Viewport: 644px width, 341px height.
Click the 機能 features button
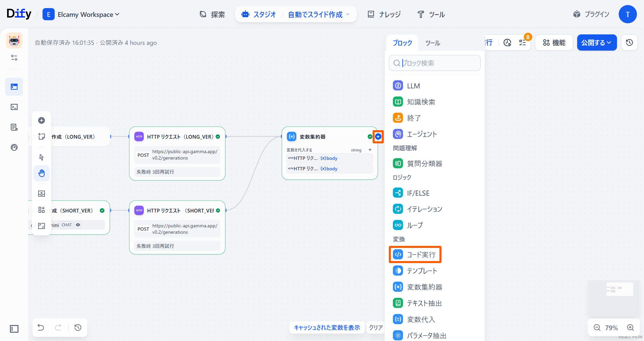coord(554,42)
